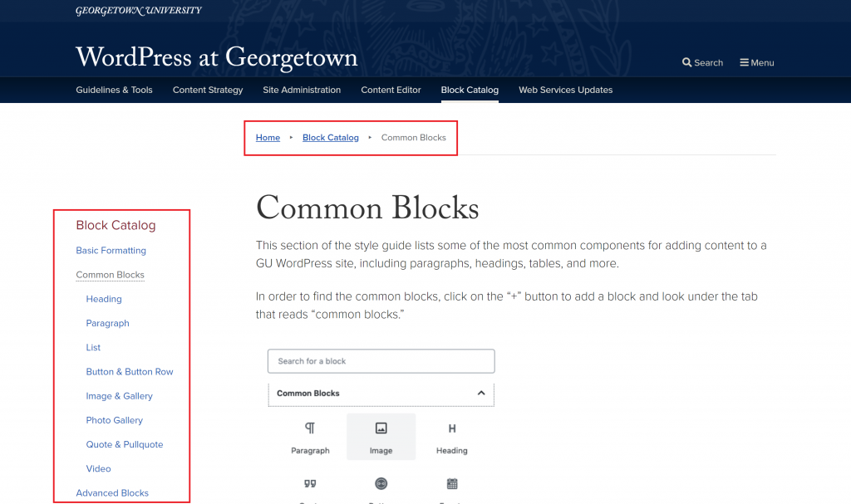Open Photo Gallery sidebar link
851x504 pixels.
(115, 420)
